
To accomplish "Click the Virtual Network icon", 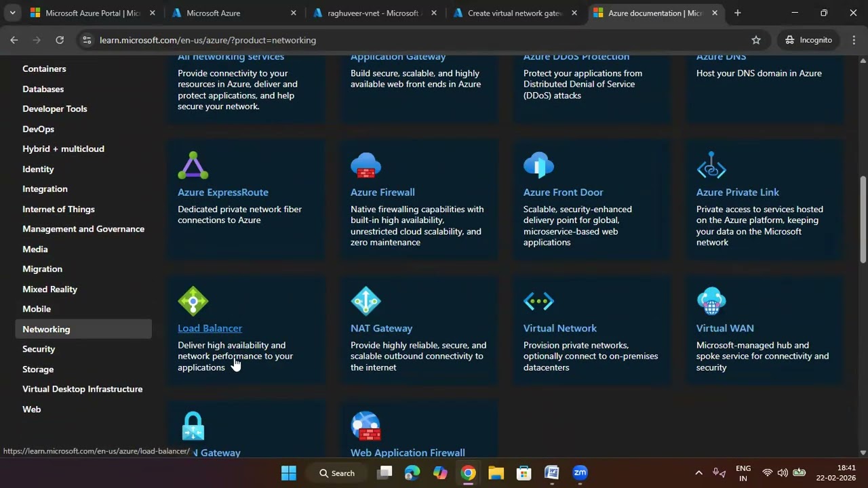I will (538, 301).
